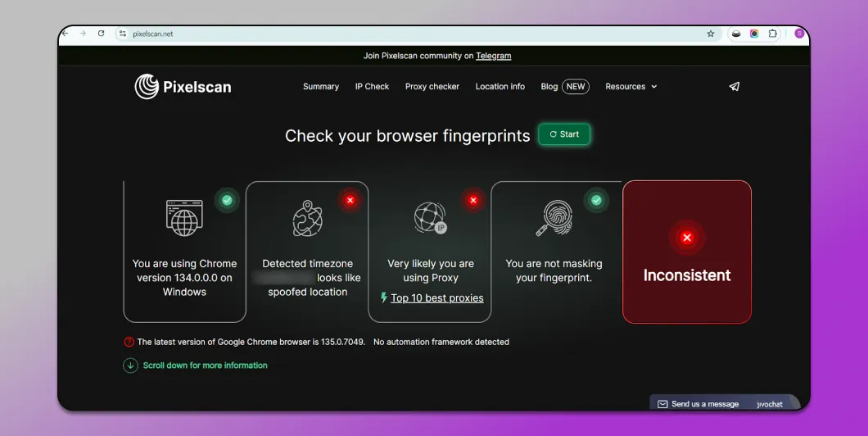Image resolution: width=868 pixels, height=436 pixels.
Task: View site information in address bar
Action: click(x=122, y=34)
